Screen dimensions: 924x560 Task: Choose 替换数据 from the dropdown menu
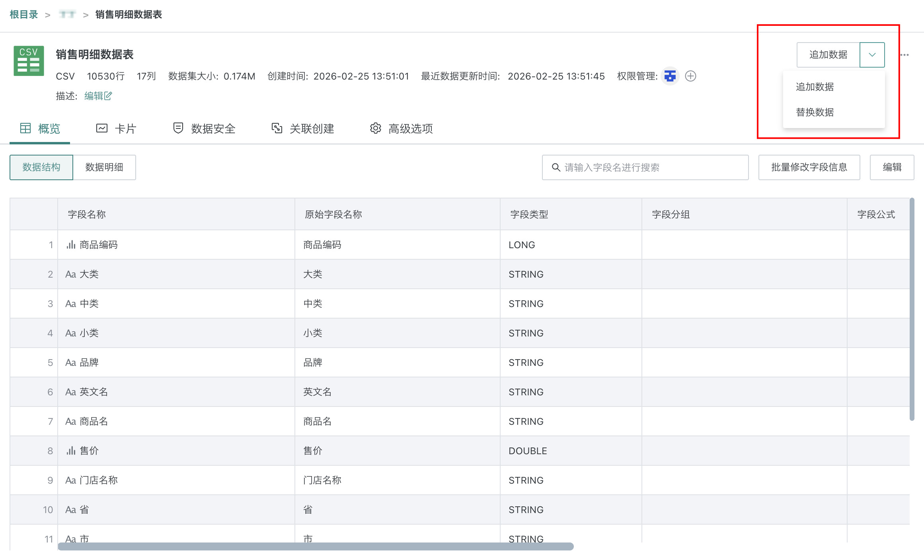[x=815, y=112]
